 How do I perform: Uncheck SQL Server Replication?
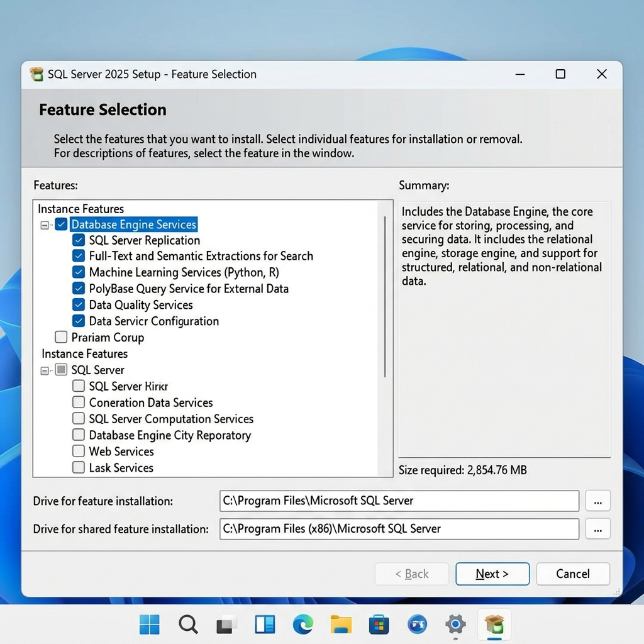(79, 240)
